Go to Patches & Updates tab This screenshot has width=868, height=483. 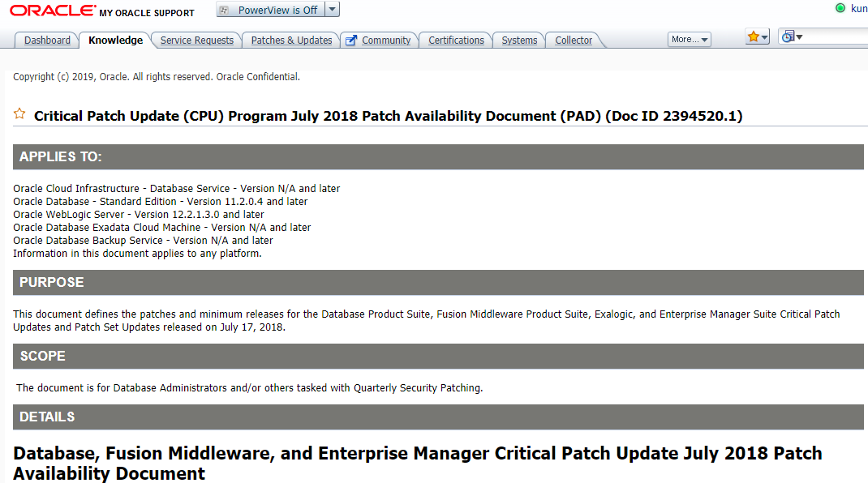tap(291, 41)
